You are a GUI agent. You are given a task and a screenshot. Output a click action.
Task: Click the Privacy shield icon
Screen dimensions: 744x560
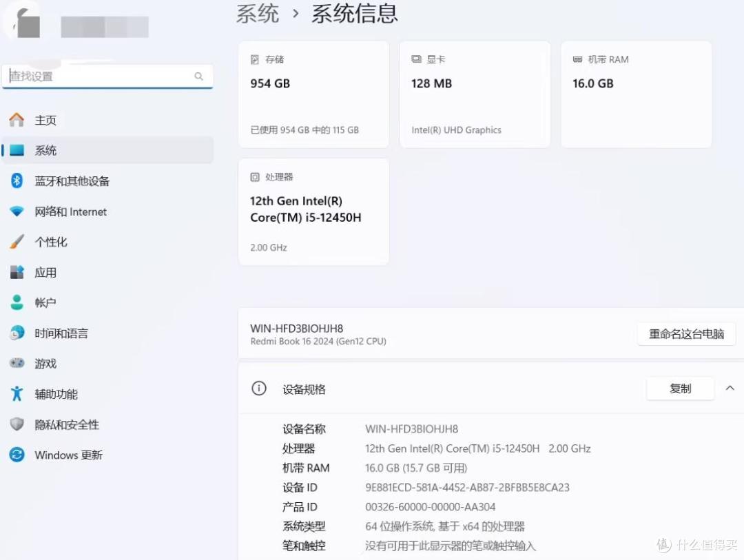click(17, 424)
